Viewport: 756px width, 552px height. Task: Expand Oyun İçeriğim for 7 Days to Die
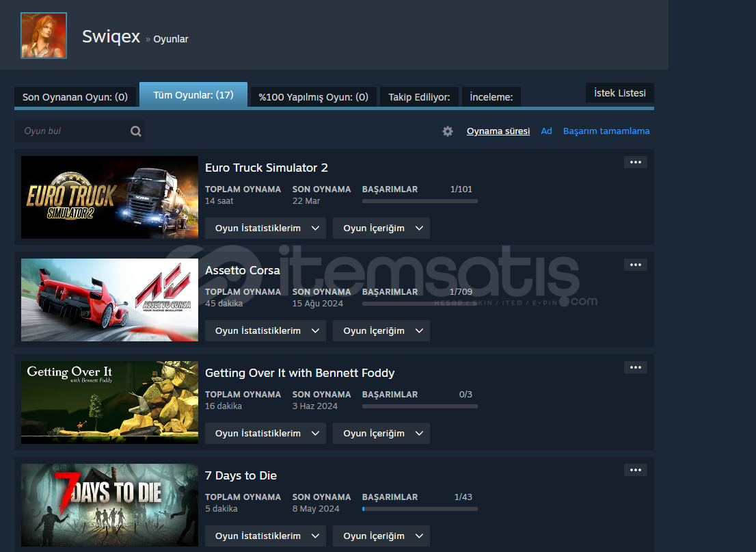click(381, 536)
